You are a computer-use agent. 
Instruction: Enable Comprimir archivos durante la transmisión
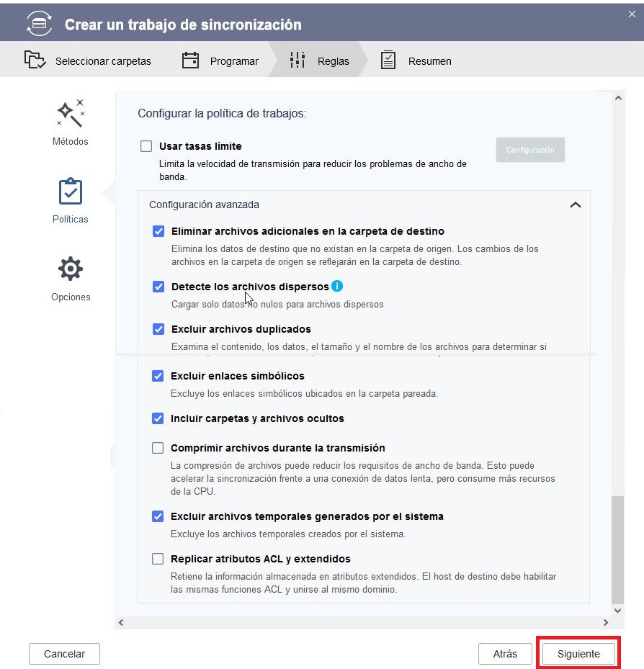(x=158, y=448)
